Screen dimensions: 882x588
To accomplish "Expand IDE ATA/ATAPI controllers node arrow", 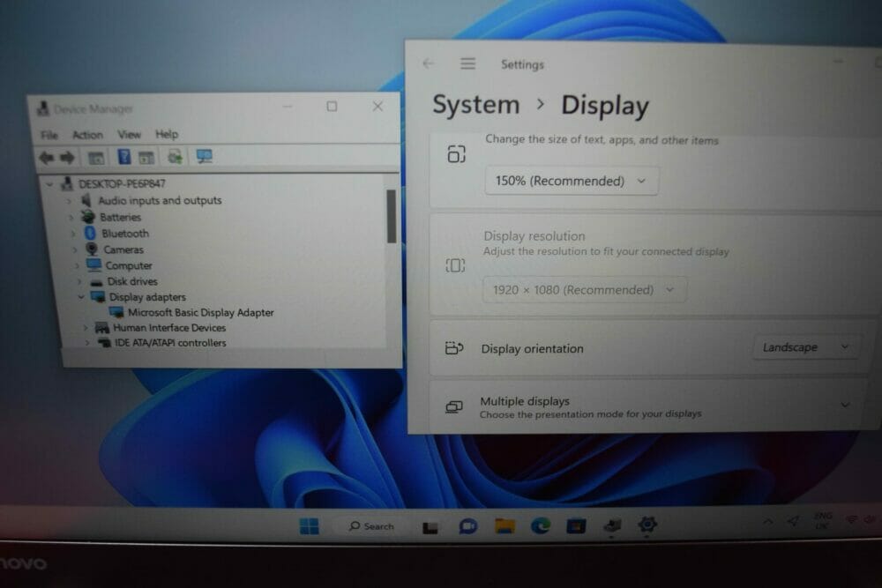I will click(x=87, y=342).
